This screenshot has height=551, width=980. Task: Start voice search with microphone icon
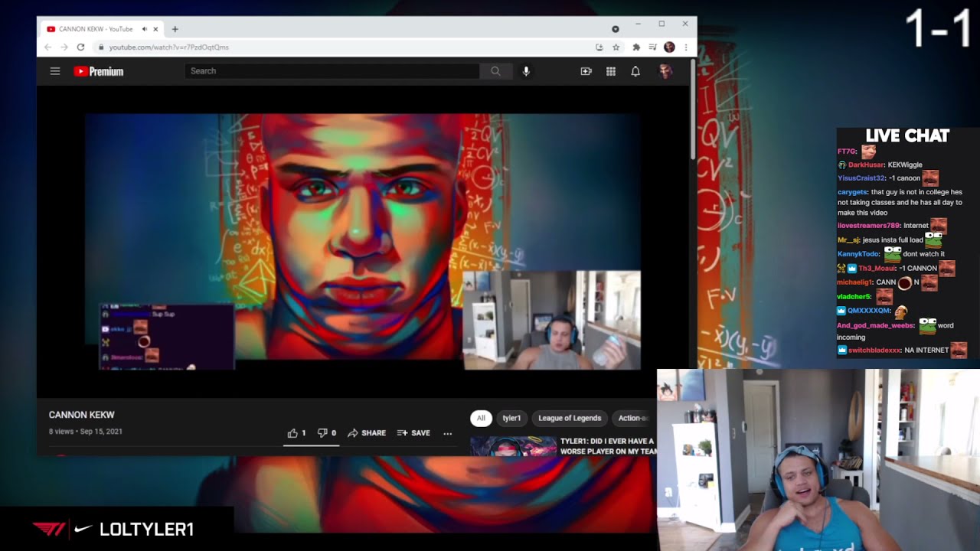point(526,71)
